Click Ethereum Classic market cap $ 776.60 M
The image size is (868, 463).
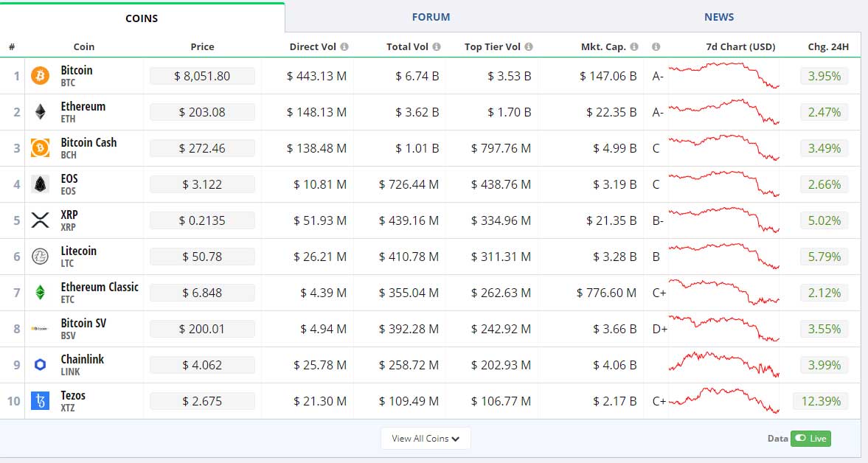[606, 293]
